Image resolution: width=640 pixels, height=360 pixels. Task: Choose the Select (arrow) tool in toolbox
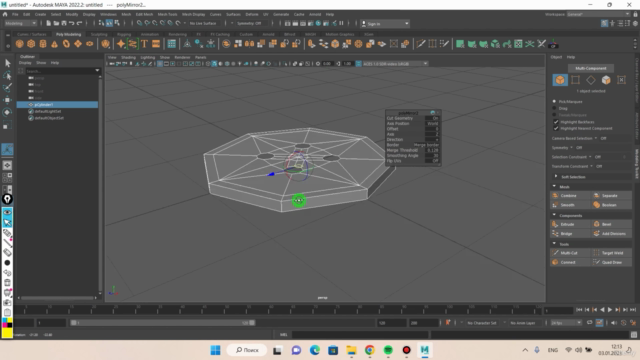coord(7,63)
